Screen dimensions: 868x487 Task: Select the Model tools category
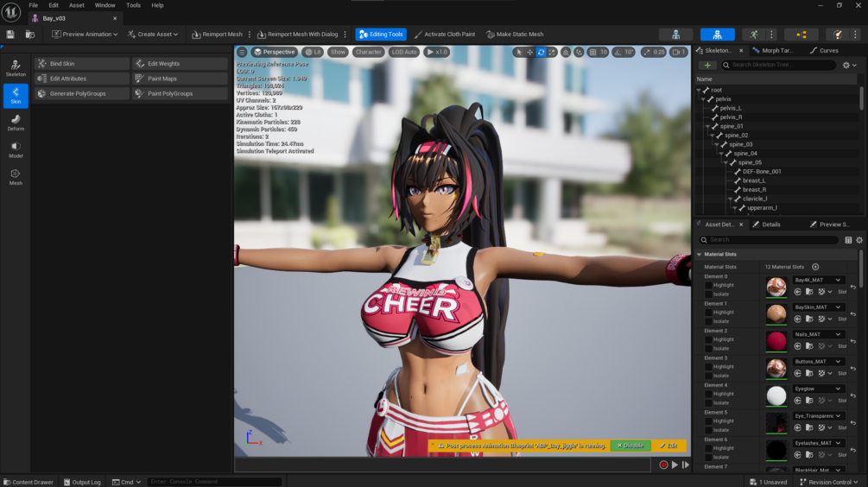click(16, 150)
